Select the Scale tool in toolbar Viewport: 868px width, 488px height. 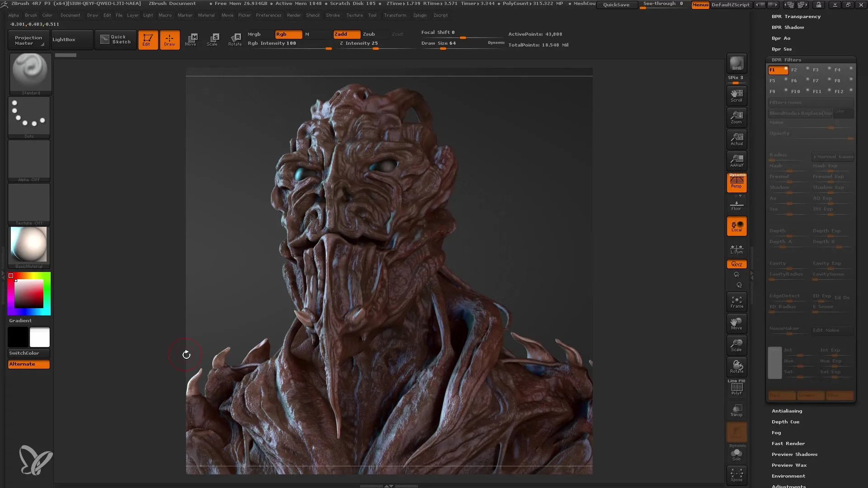pyautogui.click(x=213, y=39)
